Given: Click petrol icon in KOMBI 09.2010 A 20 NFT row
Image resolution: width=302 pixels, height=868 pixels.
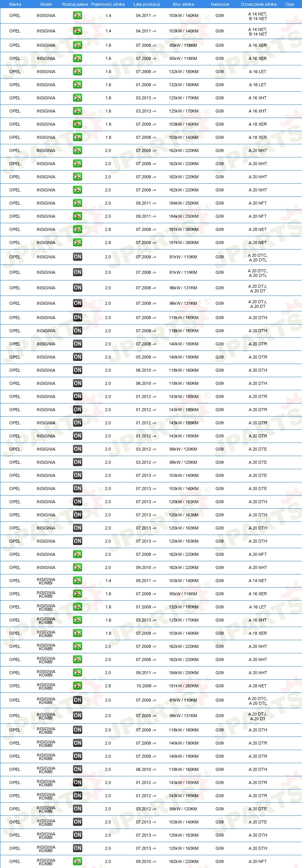Looking at the screenshot, I should coord(77,861).
